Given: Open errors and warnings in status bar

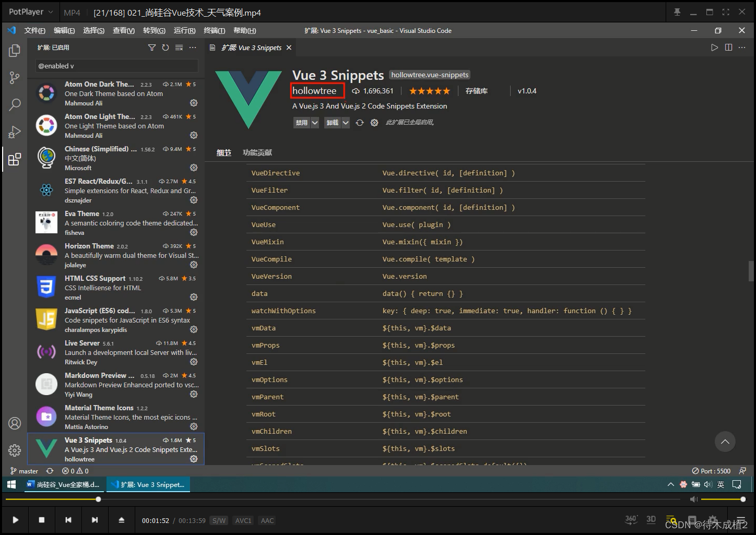Looking at the screenshot, I should [x=75, y=471].
